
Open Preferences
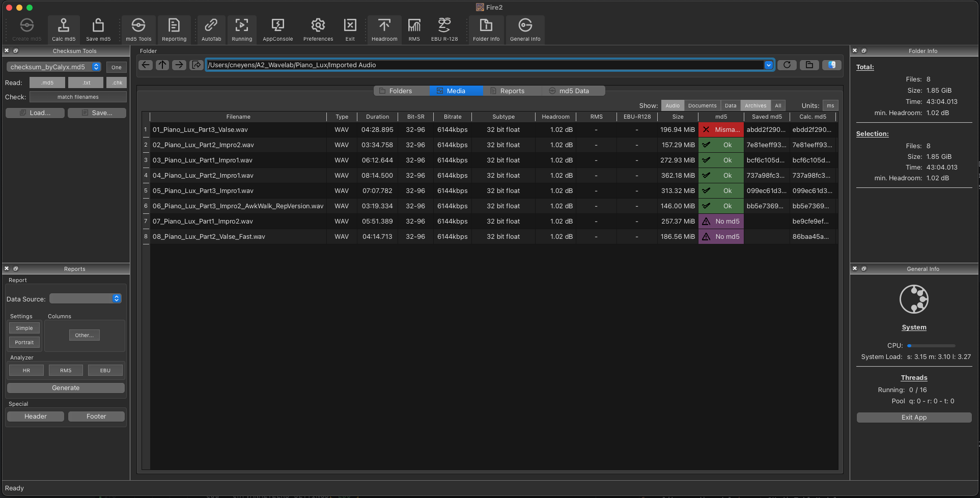click(x=318, y=29)
